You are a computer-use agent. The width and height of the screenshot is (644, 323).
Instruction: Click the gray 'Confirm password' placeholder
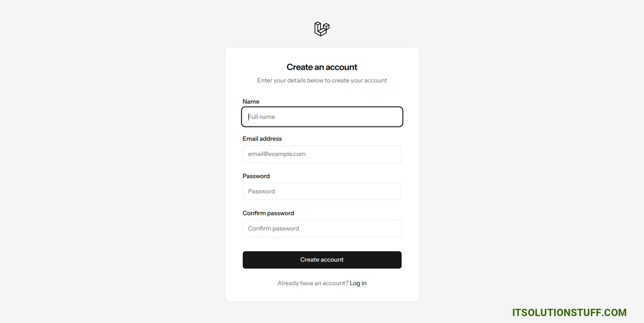pos(273,228)
